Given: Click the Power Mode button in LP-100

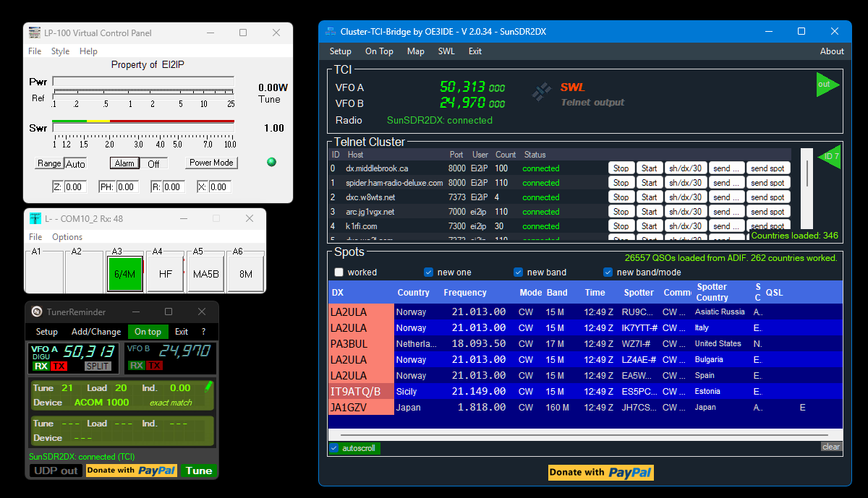Looking at the screenshot, I should click(211, 163).
